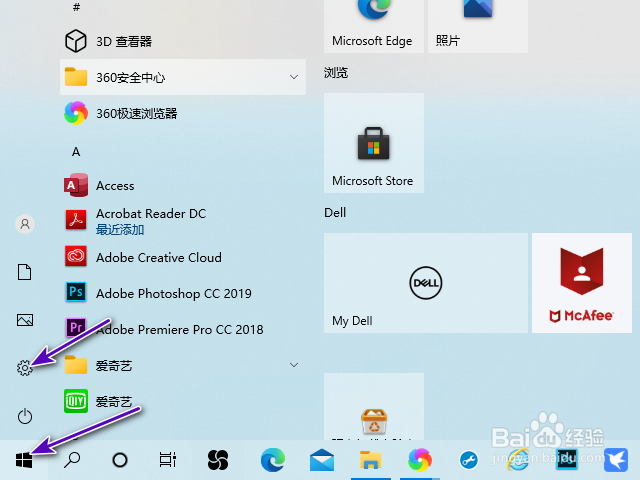Click the user account avatar icon
Viewport: 640px width, 480px height.
click(25, 224)
